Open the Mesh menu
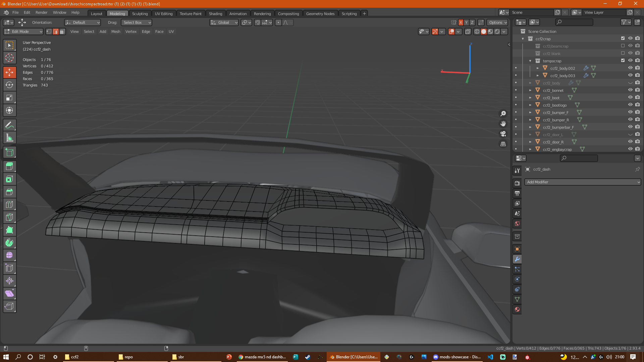644x362 pixels. tap(116, 32)
